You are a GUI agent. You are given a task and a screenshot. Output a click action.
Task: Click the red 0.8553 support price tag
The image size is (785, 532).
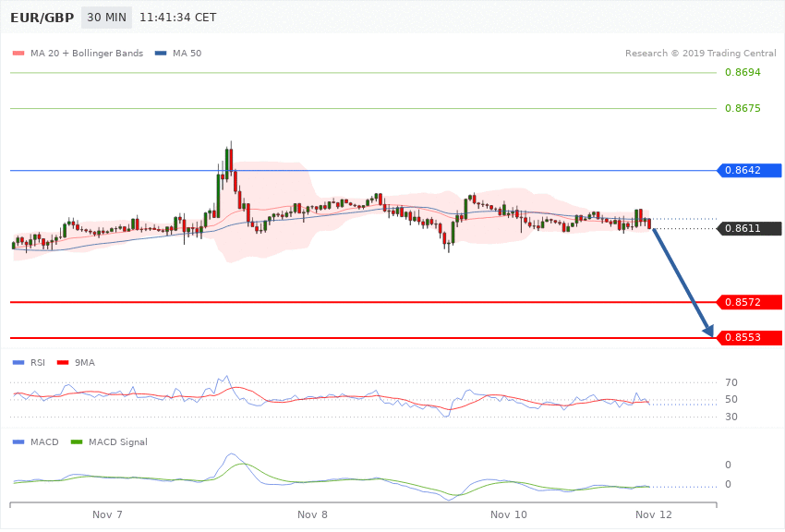[x=750, y=337]
